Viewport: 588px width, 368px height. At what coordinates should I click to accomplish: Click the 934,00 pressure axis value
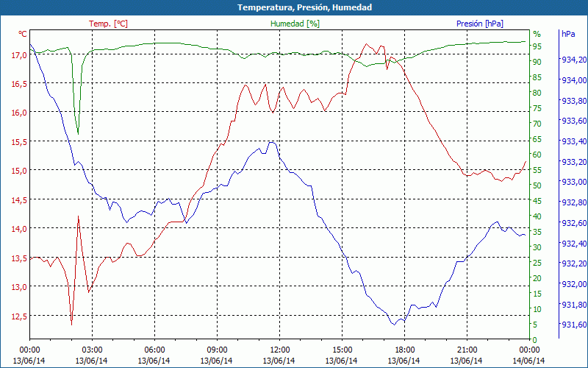pos(573,80)
